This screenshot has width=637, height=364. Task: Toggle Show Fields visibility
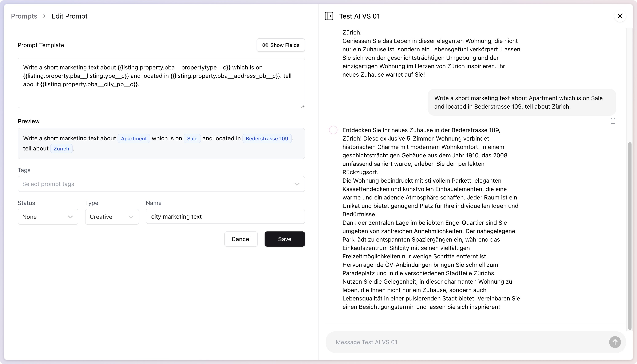coord(281,45)
